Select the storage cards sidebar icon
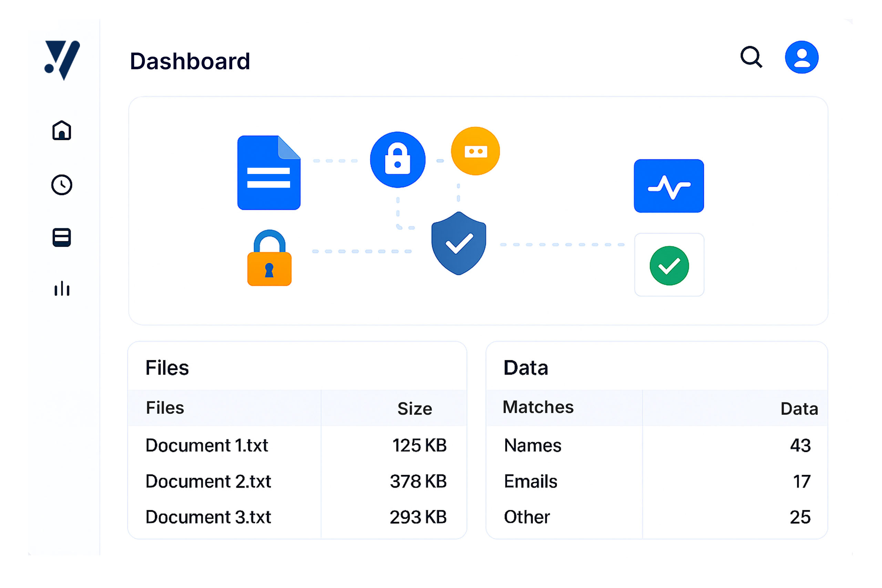Image resolution: width=882 pixels, height=588 pixels. (x=62, y=237)
